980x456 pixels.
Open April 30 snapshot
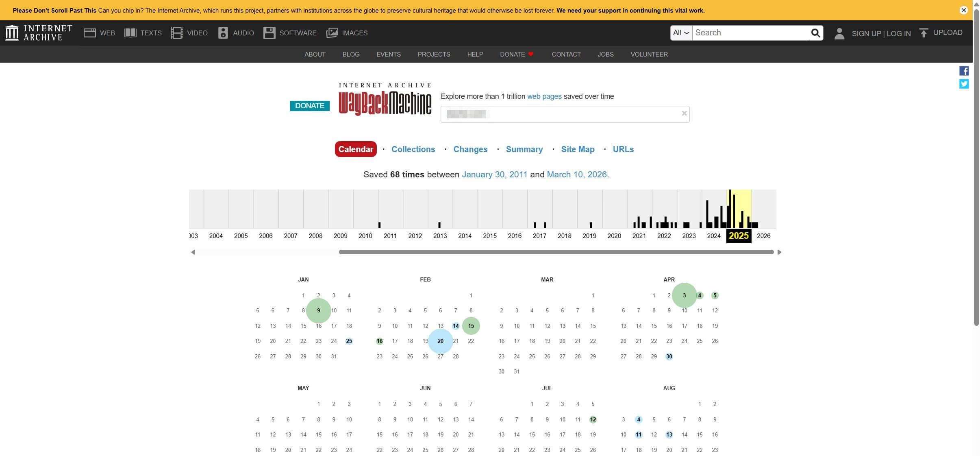[669, 356]
